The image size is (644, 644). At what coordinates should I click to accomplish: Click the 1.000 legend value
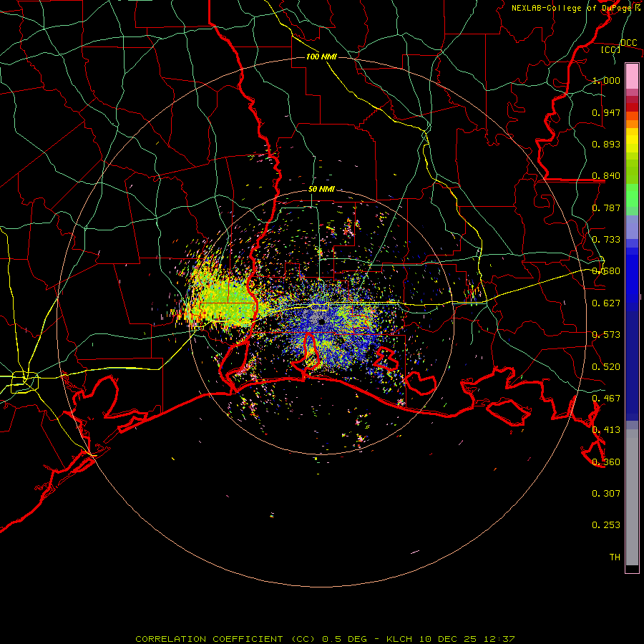tap(606, 80)
